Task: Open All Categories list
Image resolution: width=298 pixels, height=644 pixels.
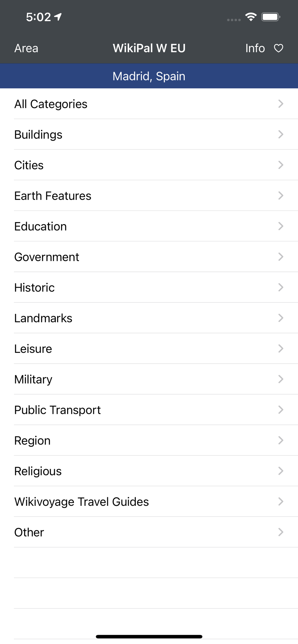Action: point(149,104)
